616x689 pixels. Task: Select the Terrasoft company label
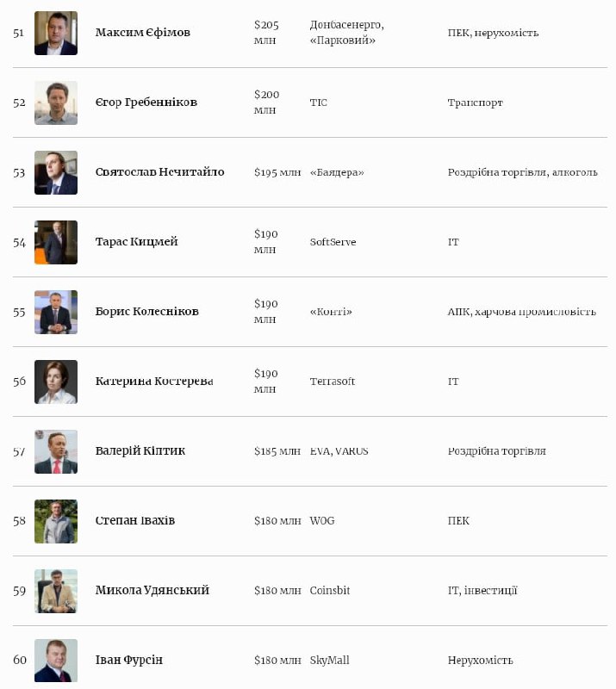[333, 381]
